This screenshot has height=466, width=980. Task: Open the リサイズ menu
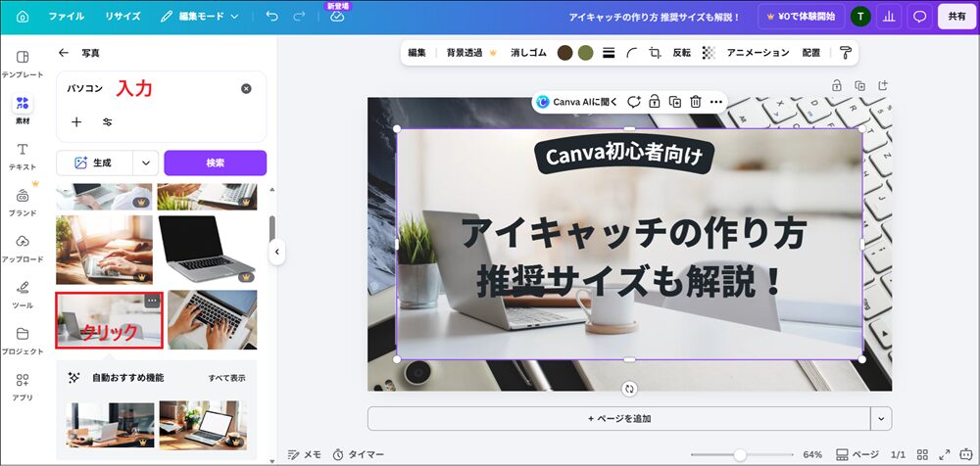122,17
